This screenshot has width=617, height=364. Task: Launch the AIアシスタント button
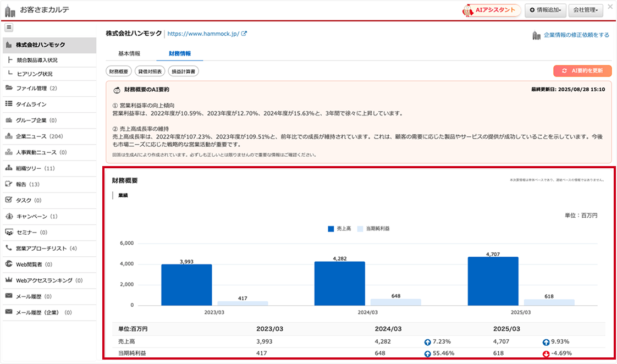(492, 10)
